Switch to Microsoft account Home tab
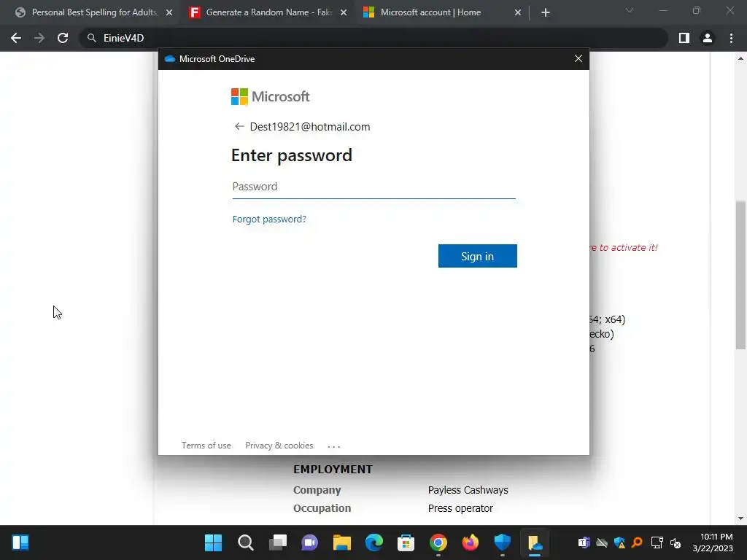Image resolution: width=747 pixels, height=560 pixels. (x=430, y=12)
